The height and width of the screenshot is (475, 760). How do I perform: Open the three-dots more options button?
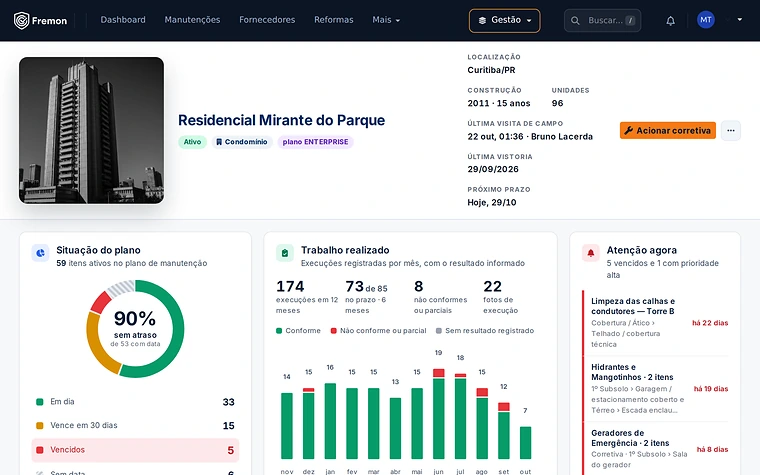pos(730,130)
